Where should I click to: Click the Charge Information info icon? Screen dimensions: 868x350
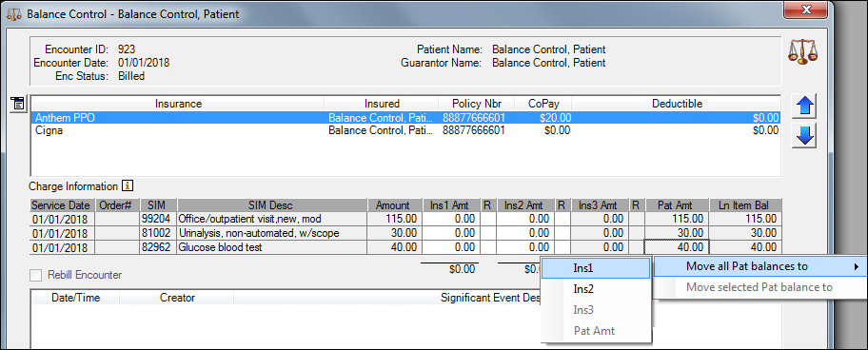tap(128, 186)
